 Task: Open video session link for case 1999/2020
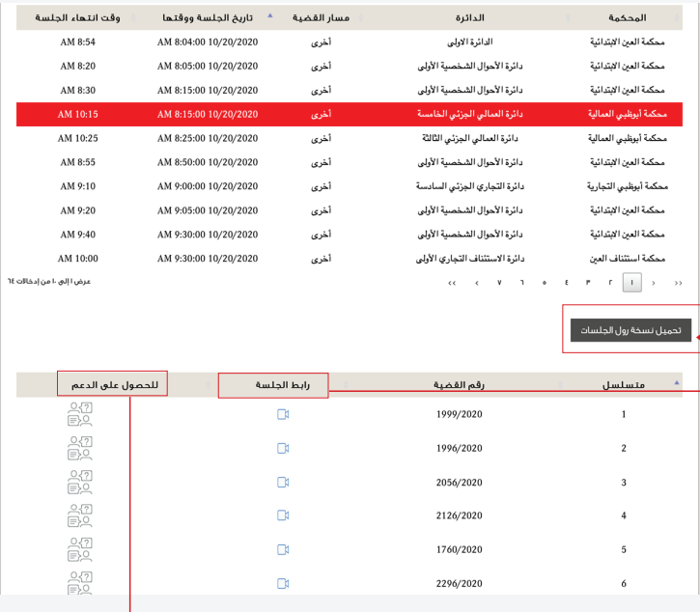(x=283, y=414)
